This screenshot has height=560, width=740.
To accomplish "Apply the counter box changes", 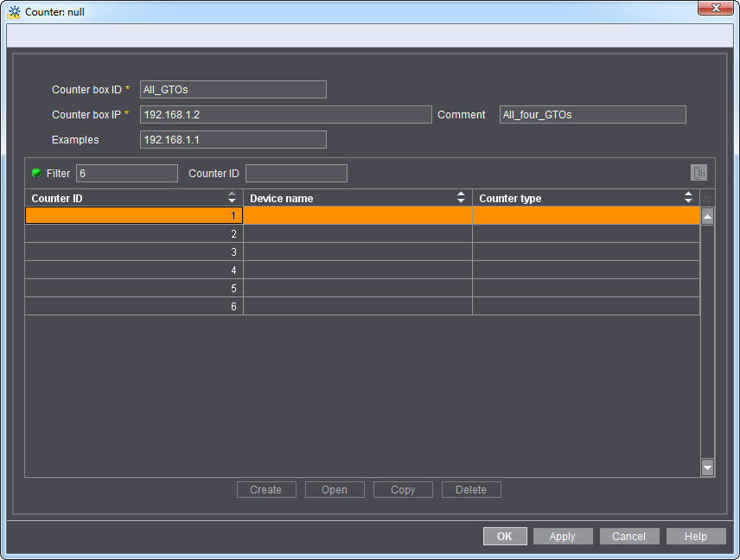I will tap(563, 536).
